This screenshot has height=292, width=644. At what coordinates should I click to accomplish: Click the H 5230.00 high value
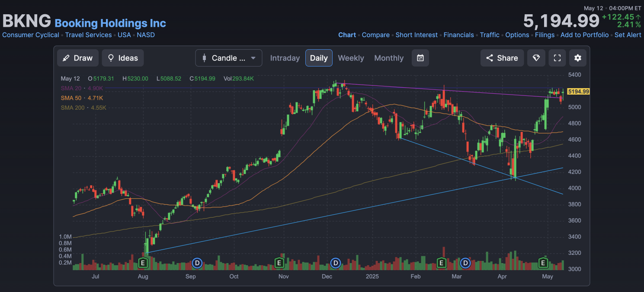(135, 79)
